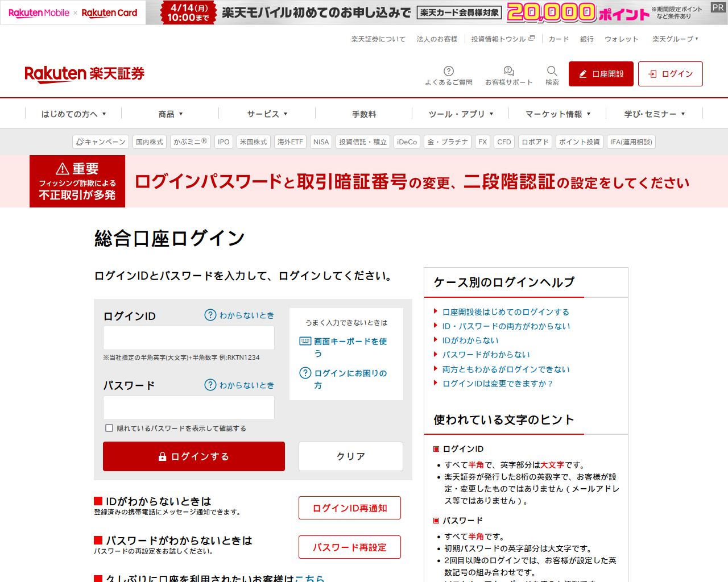Click the Rakuten 楽天証券 logo
Viewport: 728px width, 582px height.
84,74
